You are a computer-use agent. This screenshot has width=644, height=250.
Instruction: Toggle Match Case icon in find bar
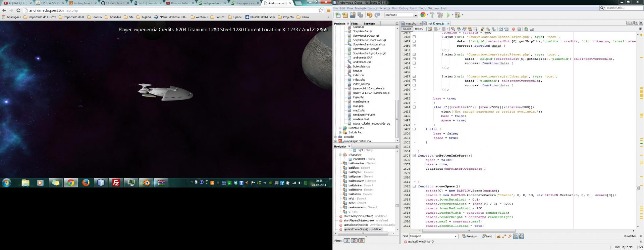point(499,236)
